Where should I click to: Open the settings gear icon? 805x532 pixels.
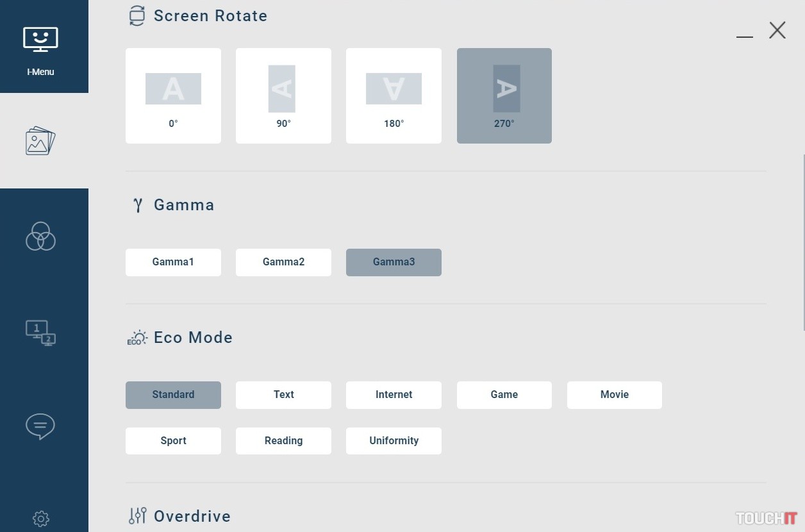point(41,518)
